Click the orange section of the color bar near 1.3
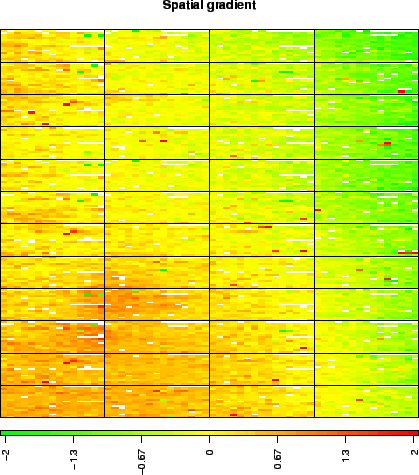The width and height of the screenshot is (419, 475). pyautogui.click(x=345, y=433)
